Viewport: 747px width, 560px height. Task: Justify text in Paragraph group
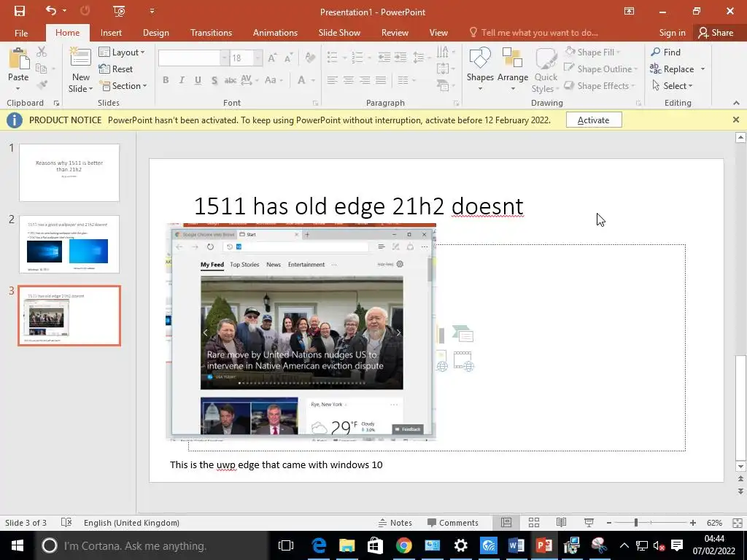coord(381,80)
